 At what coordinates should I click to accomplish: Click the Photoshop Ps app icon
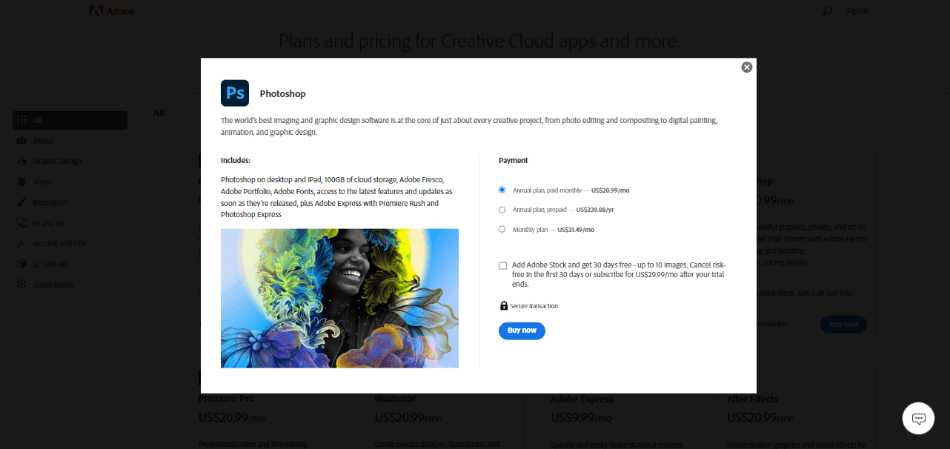(x=234, y=93)
